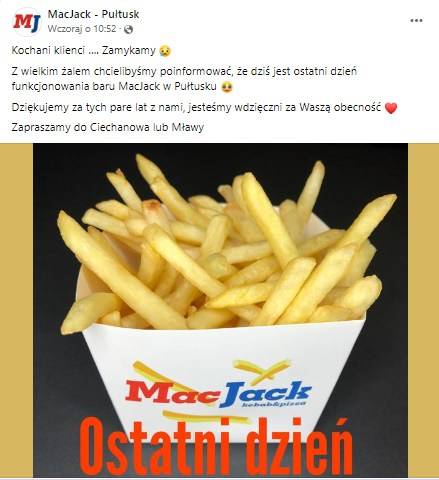The height and width of the screenshot is (480, 439).
Task: Click the kebab&pizza subtitle under logo
Action: [x=273, y=404]
